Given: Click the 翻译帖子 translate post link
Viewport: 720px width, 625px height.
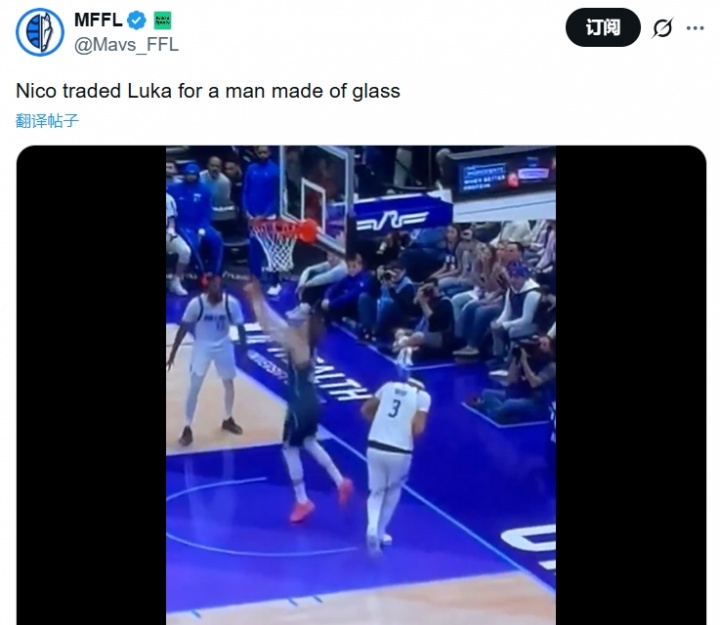Looking at the screenshot, I should coord(47,121).
